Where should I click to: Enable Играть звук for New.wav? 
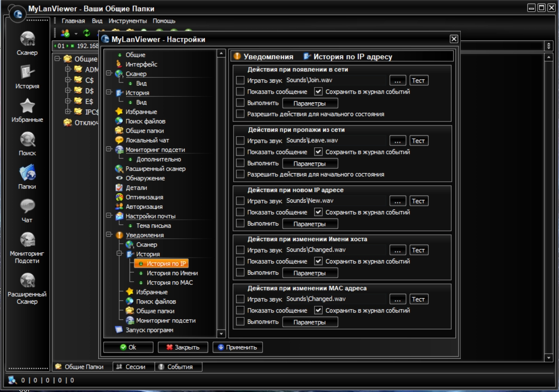[240, 201]
